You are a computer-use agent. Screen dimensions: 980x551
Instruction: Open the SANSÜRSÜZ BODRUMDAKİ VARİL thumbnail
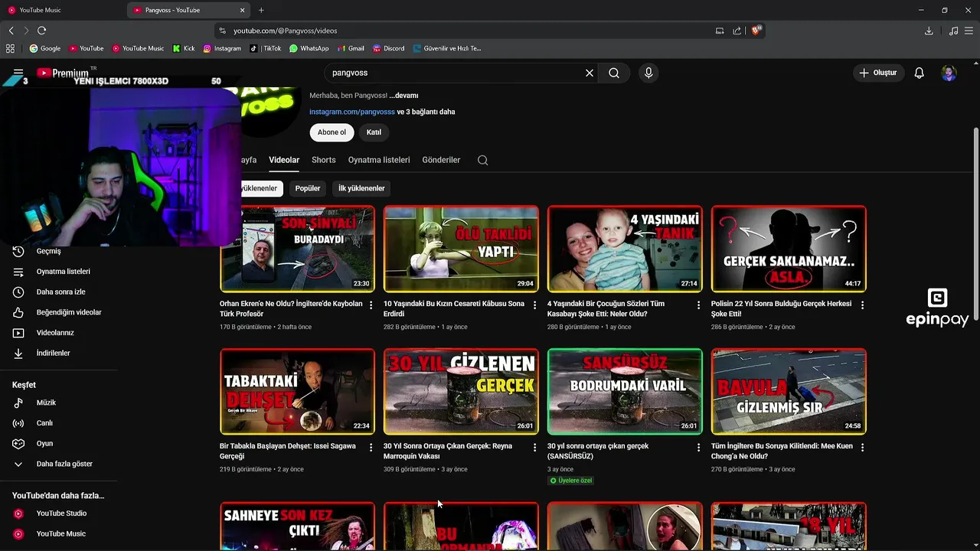tap(625, 391)
